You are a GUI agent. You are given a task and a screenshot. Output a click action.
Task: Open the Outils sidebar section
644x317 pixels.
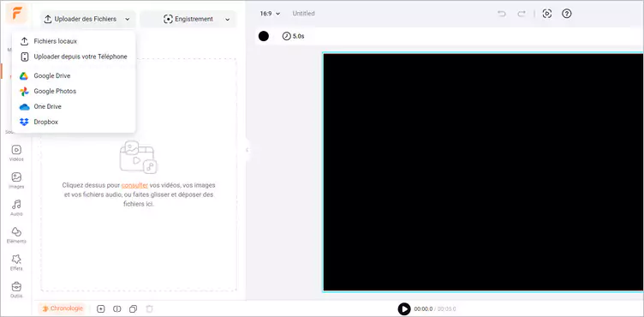tap(16, 290)
